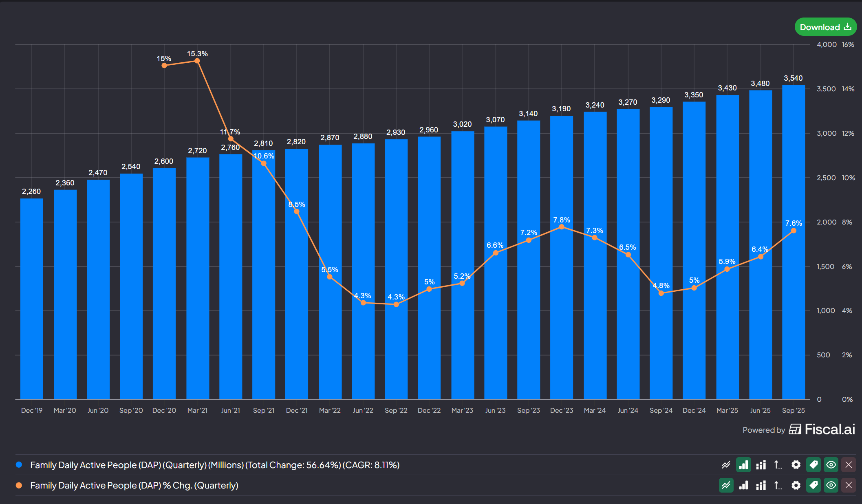862x504 pixels.
Task: Select line chart icon for DAP % Chg. series
Action: click(726, 485)
